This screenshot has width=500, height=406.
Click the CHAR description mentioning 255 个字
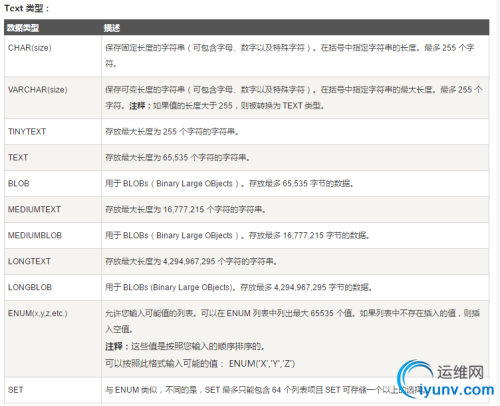[x=290, y=56]
